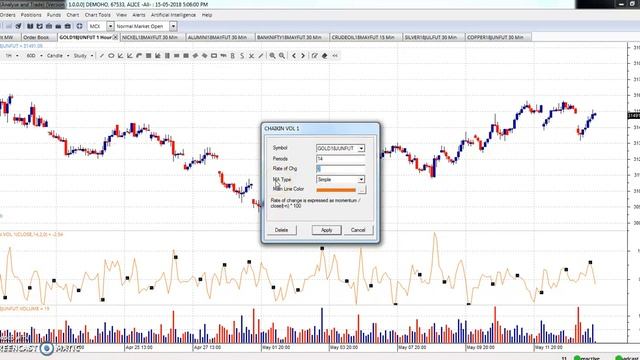
Task: Open the Normal Market Open dropdown
Action: coord(173,26)
